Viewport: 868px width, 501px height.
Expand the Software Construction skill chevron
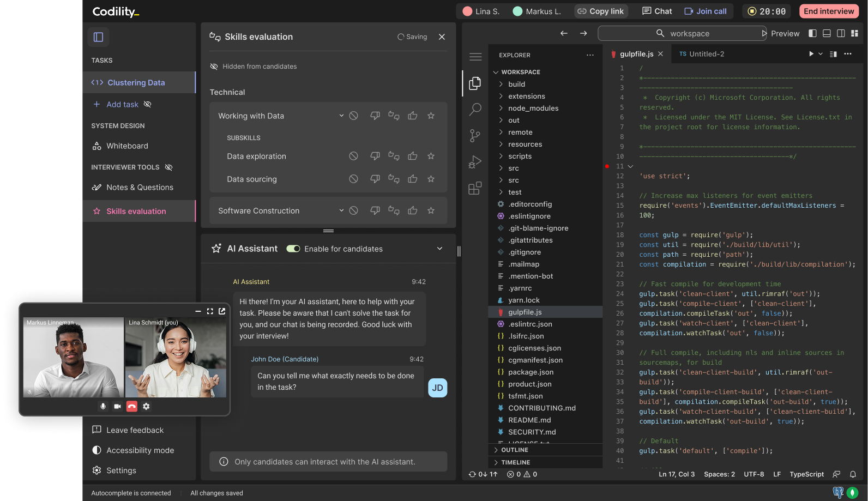[x=341, y=210]
